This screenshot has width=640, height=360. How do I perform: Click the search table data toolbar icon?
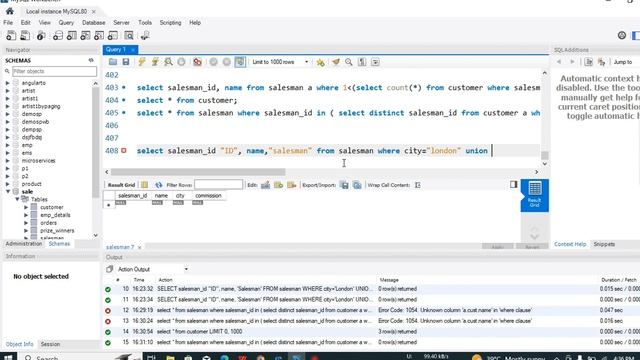pyautogui.click(x=129, y=36)
